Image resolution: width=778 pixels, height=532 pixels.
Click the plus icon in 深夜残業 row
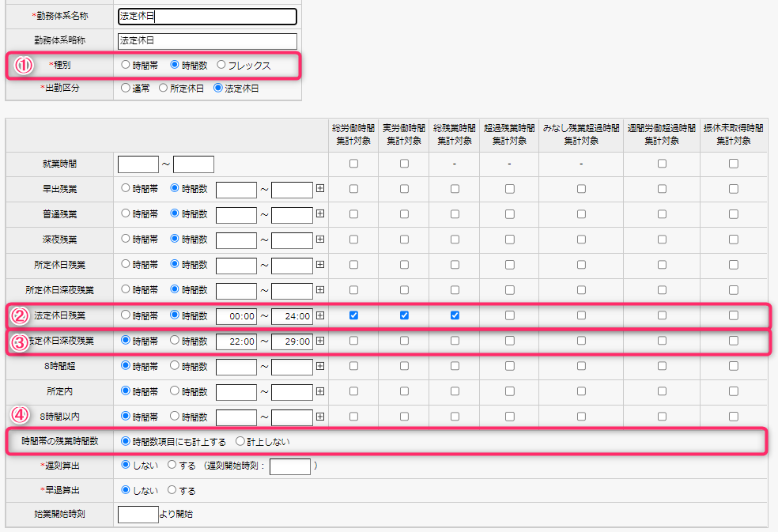point(320,240)
